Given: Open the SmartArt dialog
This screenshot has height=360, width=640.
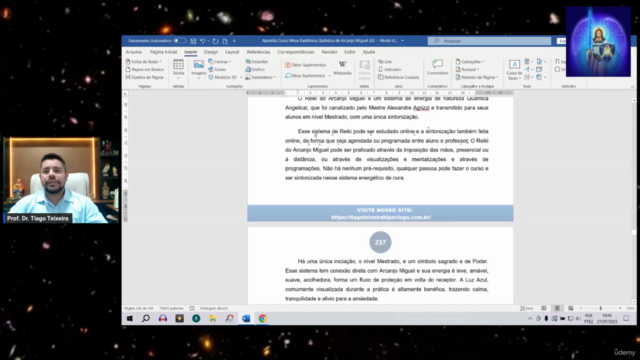Looking at the screenshot, I should point(257,62).
